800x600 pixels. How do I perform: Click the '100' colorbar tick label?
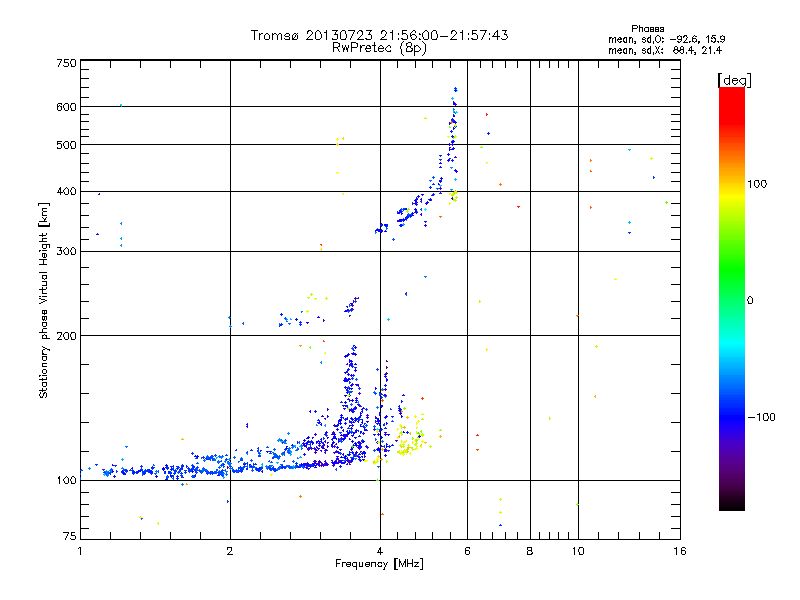[x=757, y=184]
